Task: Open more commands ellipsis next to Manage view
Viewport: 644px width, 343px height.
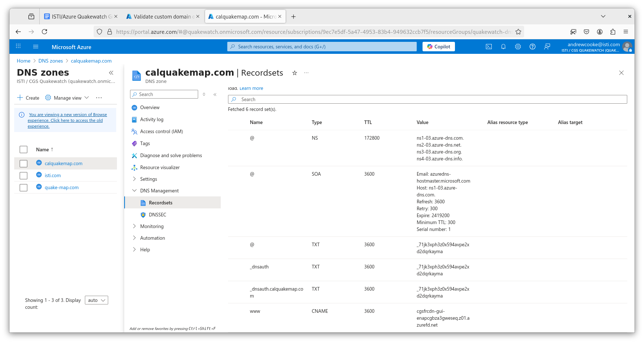Action: (x=99, y=98)
